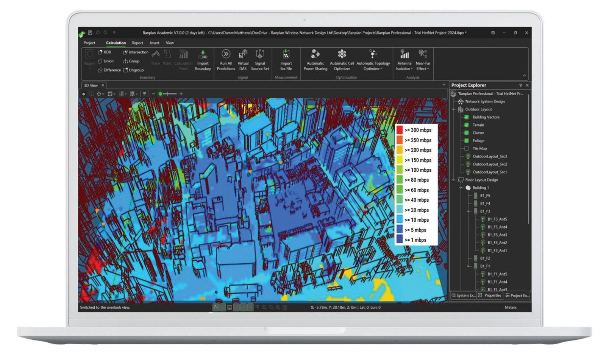Apply the Union boundary operation

(106, 61)
